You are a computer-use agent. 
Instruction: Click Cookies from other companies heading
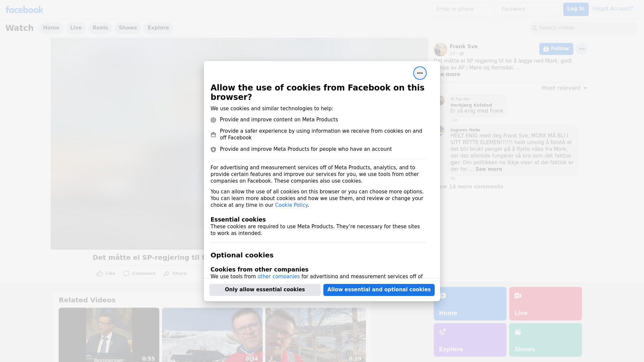(259, 269)
